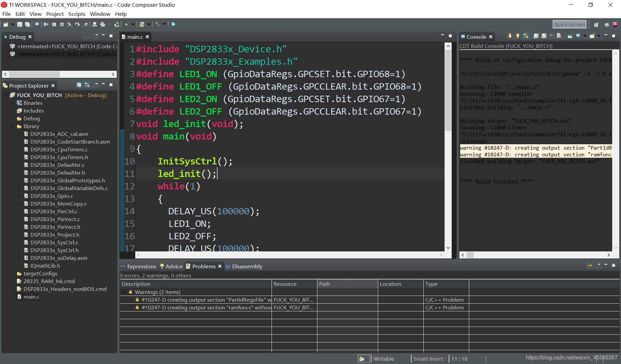Click the Step Return icon
This screenshot has width=621, height=364.
(85, 24)
